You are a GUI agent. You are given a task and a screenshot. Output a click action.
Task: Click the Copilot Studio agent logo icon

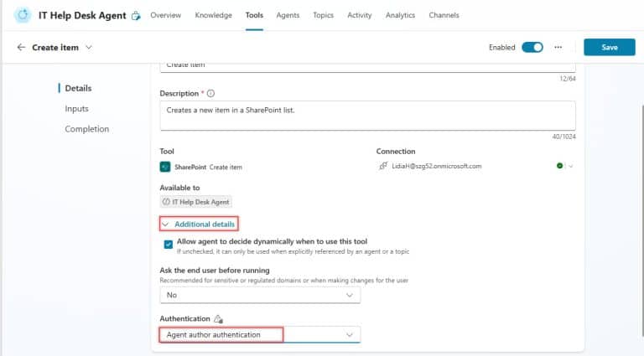(x=22, y=15)
